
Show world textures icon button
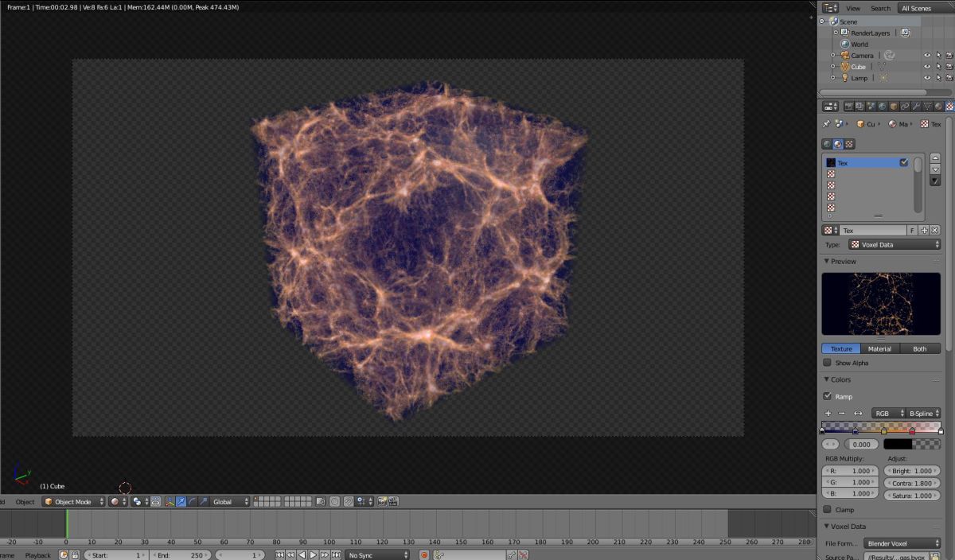tap(827, 144)
